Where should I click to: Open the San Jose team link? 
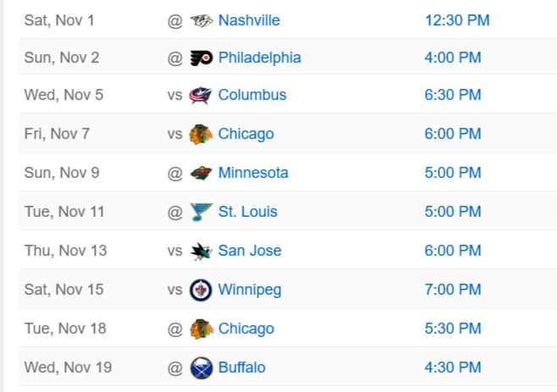coord(250,251)
